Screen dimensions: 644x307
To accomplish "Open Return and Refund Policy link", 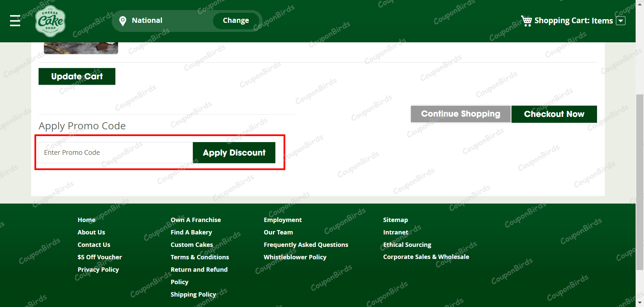I will pyautogui.click(x=199, y=276).
